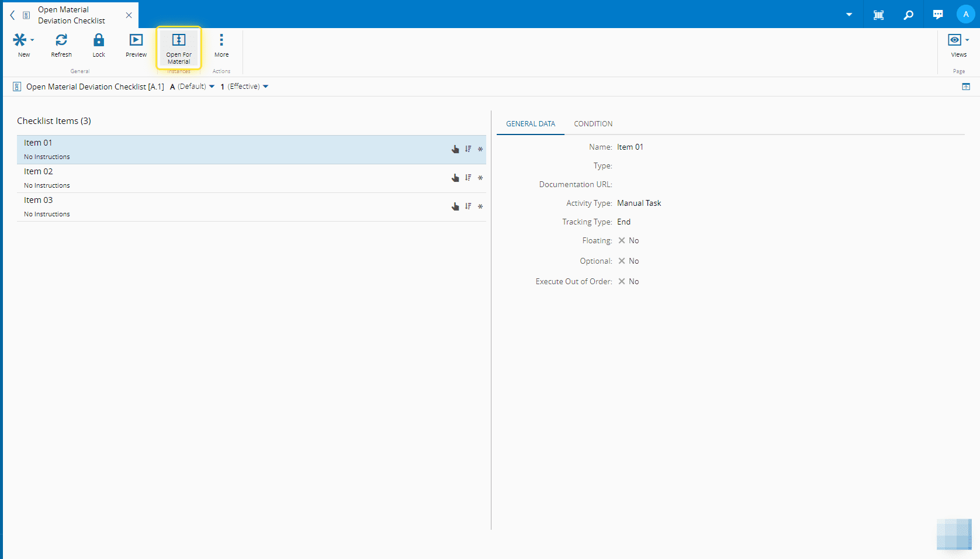This screenshot has height=559, width=980.
Task: Expand the 1 (Effective) version dropdown
Action: [265, 87]
